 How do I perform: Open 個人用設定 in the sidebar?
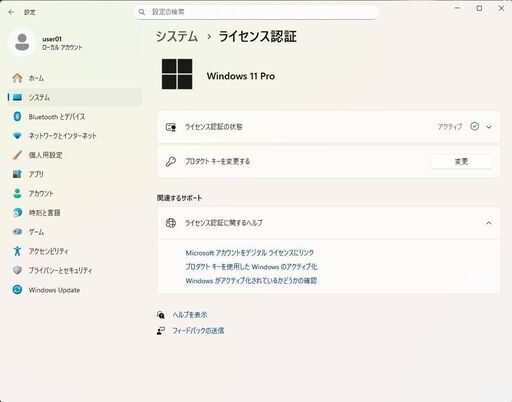75,155
